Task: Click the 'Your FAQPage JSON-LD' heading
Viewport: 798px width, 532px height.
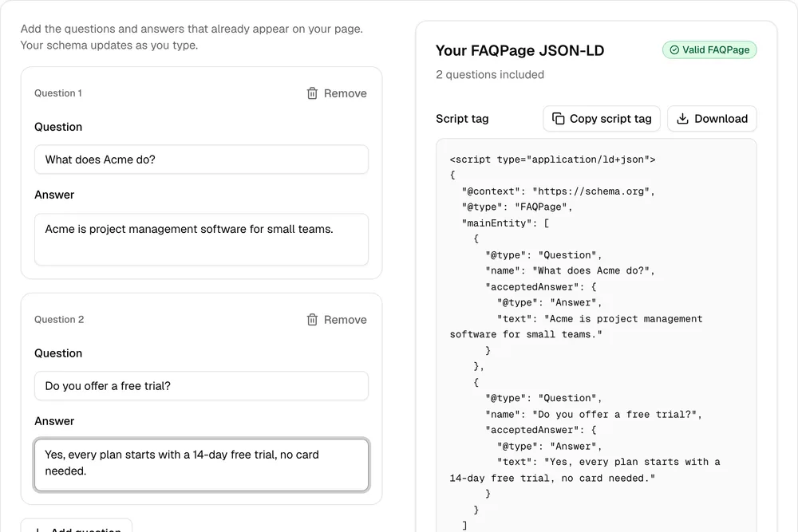Action: click(x=519, y=51)
